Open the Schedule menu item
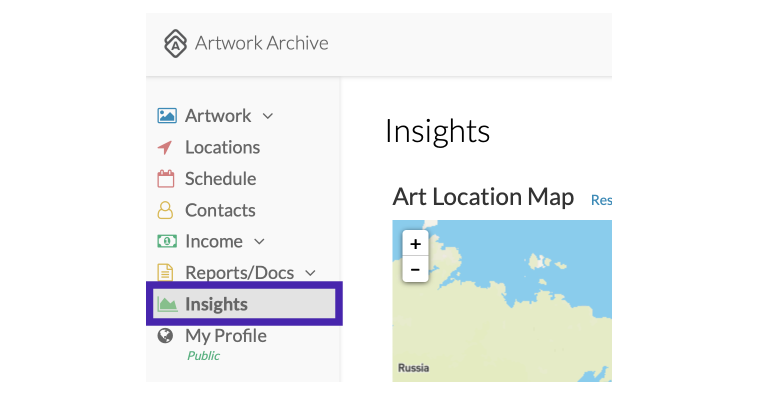This screenshot has width=757, height=409. point(221,179)
